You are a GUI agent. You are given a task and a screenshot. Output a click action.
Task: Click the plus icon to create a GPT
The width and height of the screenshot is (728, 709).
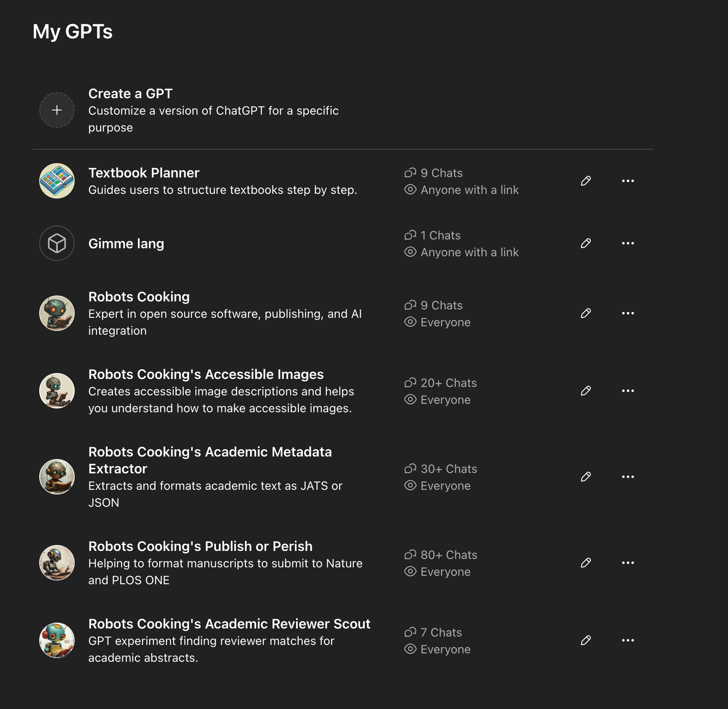57,110
